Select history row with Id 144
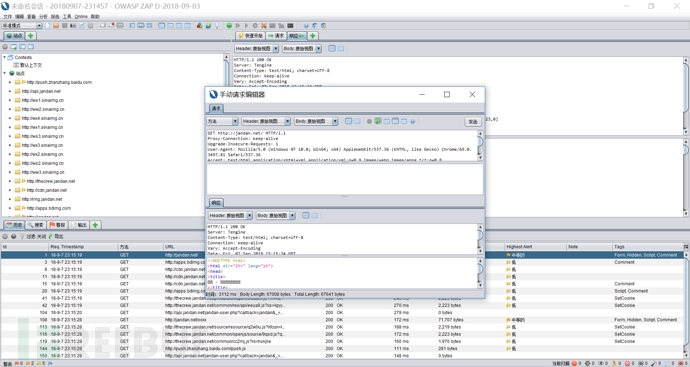This screenshot has width=690, height=367. [x=343, y=349]
